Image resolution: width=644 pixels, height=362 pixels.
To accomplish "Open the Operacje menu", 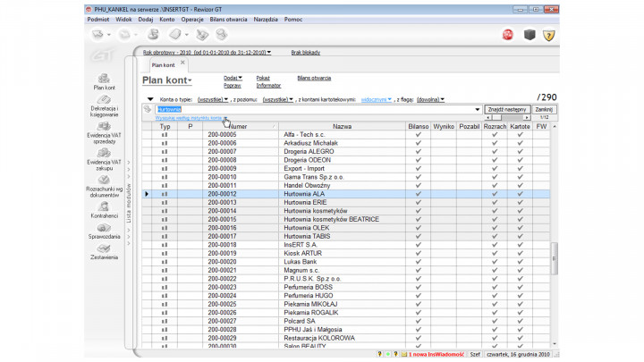I will point(191,18).
